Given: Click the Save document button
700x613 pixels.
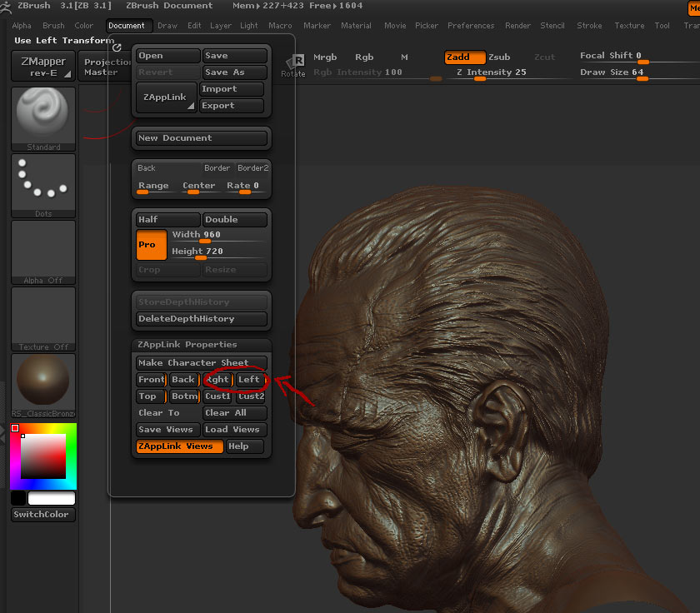Looking at the screenshot, I should 235,55.
